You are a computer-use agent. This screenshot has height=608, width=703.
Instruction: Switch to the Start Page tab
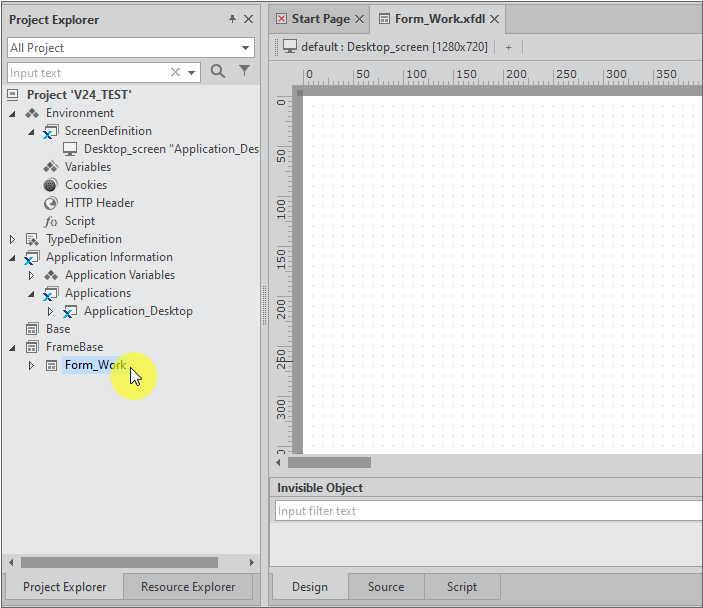(x=320, y=19)
